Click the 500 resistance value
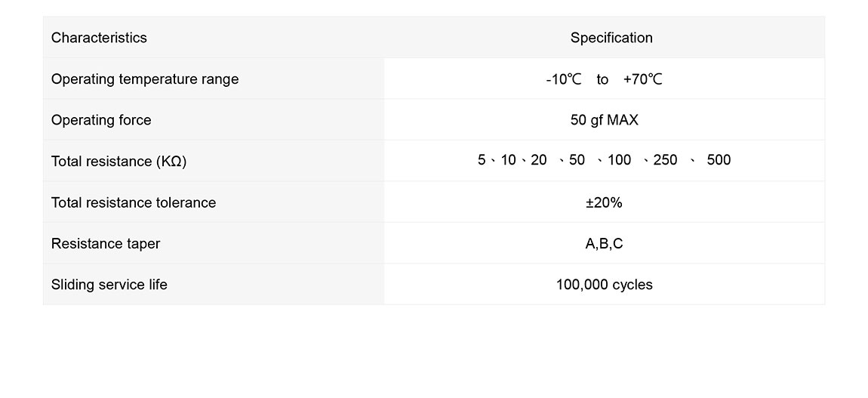The image size is (868, 398). [719, 160]
